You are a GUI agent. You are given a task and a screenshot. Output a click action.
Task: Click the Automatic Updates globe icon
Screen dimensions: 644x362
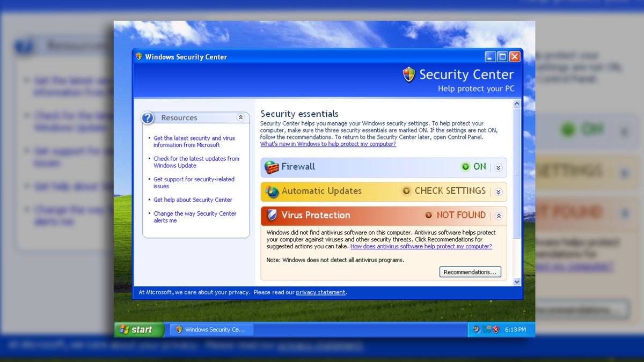click(x=272, y=191)
